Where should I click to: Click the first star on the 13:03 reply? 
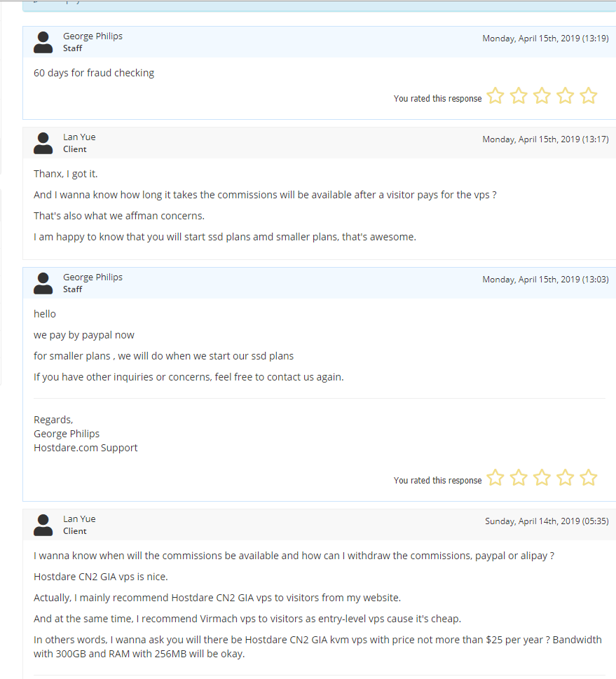coord(495,478)
